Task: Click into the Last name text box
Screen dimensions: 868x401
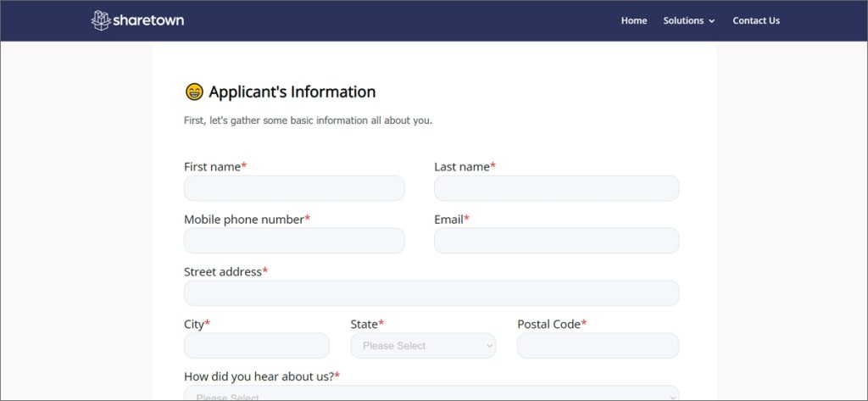Action: [556, 188]
